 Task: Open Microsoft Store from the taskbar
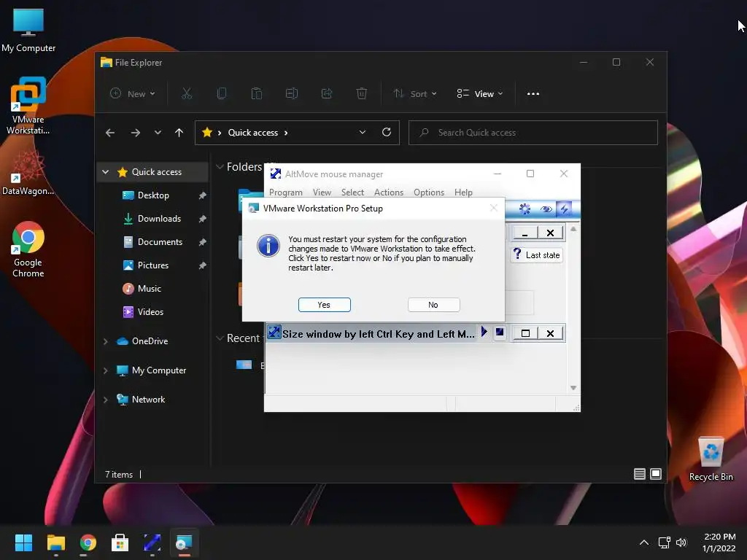120,542
